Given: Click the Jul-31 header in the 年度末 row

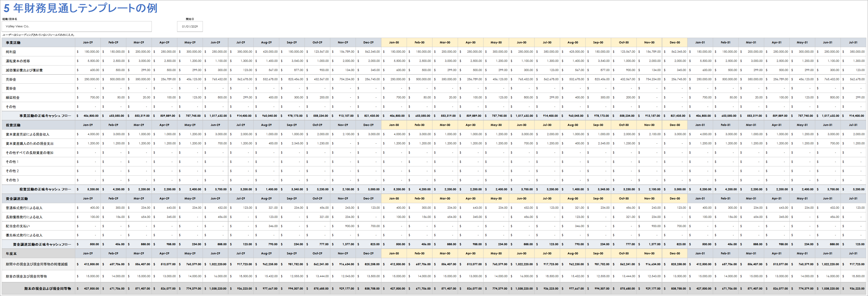Looking at the screenshot, I should click(x=853, y=253).
